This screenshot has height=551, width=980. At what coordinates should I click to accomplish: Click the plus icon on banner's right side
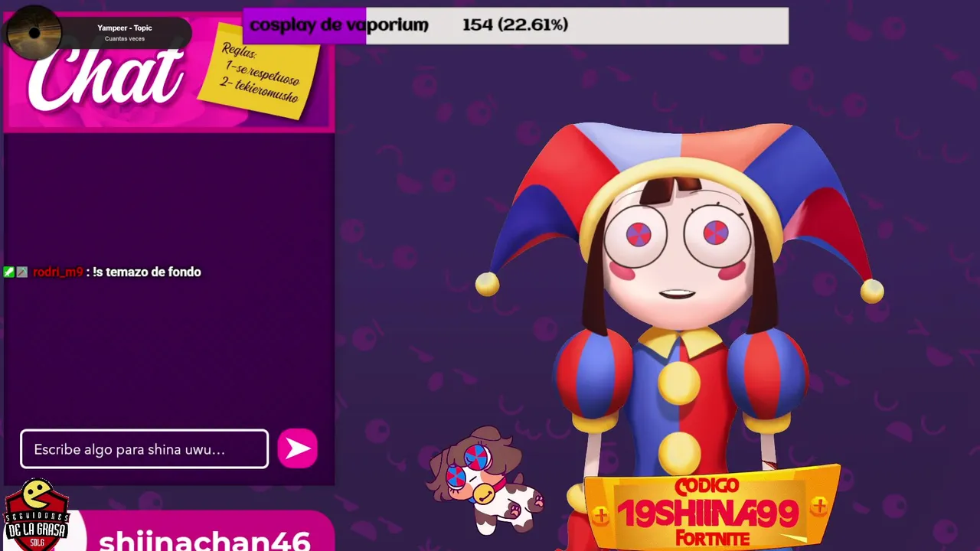pos(819,506)
